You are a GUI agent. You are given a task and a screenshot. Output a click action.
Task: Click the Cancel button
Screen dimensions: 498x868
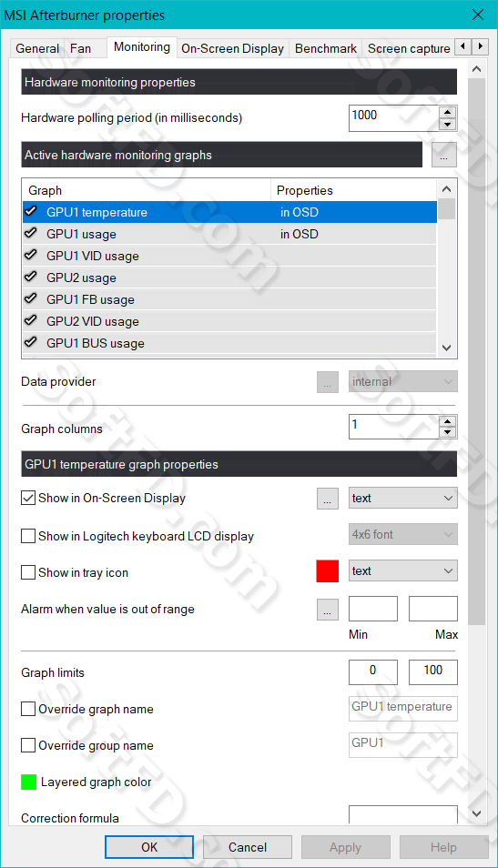pyautogui.click(x=248, y=847)
